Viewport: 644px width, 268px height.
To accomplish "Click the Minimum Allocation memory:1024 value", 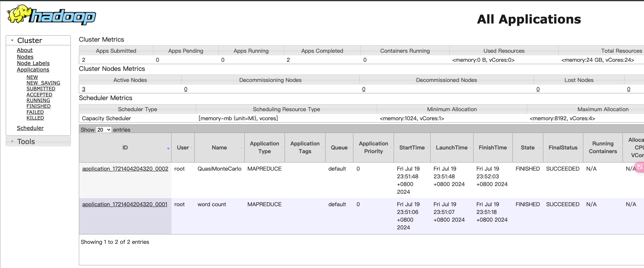I will tap(412, 118).
